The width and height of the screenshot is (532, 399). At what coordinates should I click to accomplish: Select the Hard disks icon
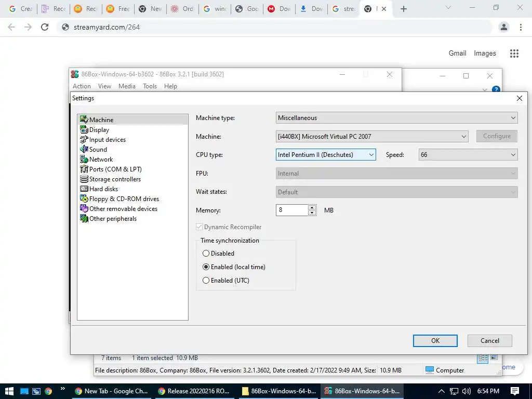84,189
